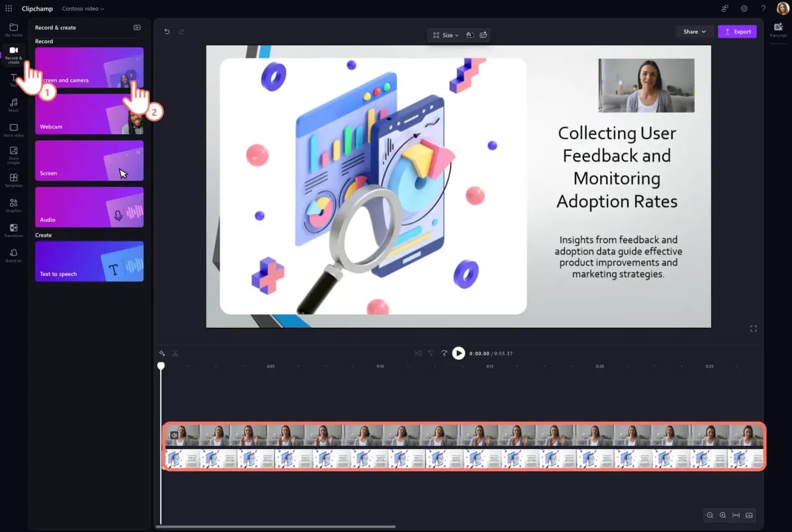Expand the preview to fullscreen
Screen dimensions: 792x532
coord(753,328)
